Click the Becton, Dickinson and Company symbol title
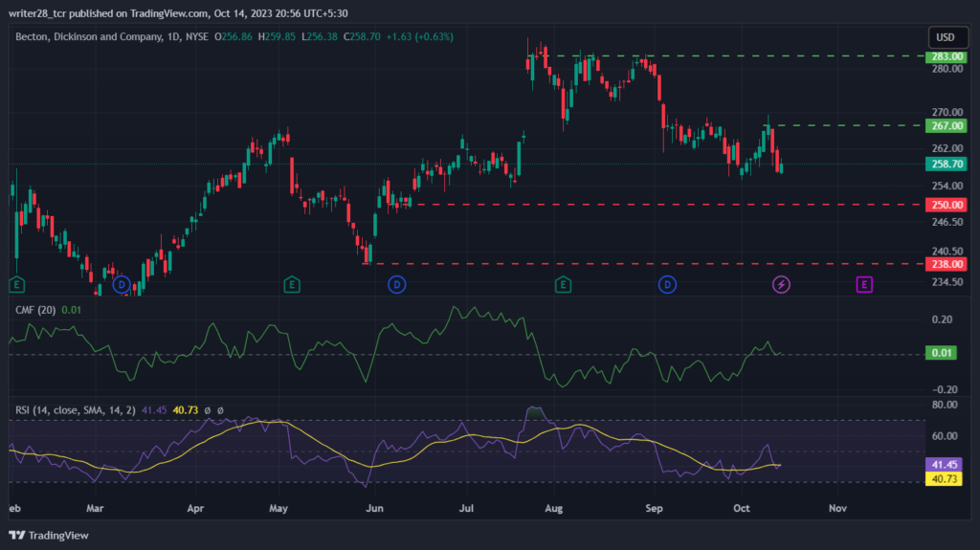 pyautogui.click(x=89, y=37)
